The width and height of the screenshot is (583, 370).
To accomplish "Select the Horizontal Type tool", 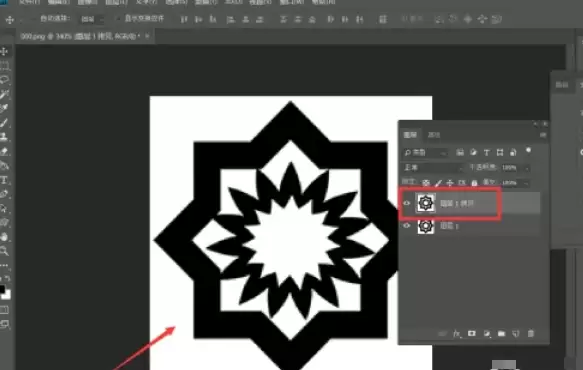I will pos(4,180).
